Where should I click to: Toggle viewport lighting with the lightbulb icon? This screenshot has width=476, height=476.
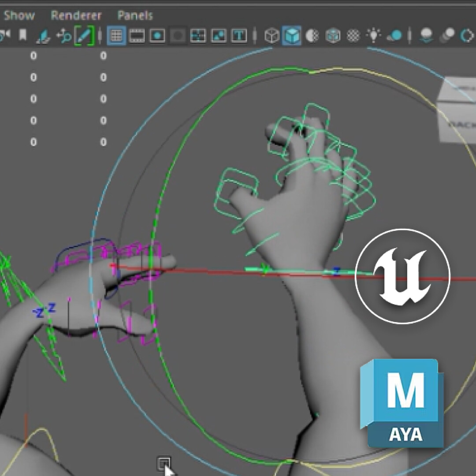click(x=373, y=36)
